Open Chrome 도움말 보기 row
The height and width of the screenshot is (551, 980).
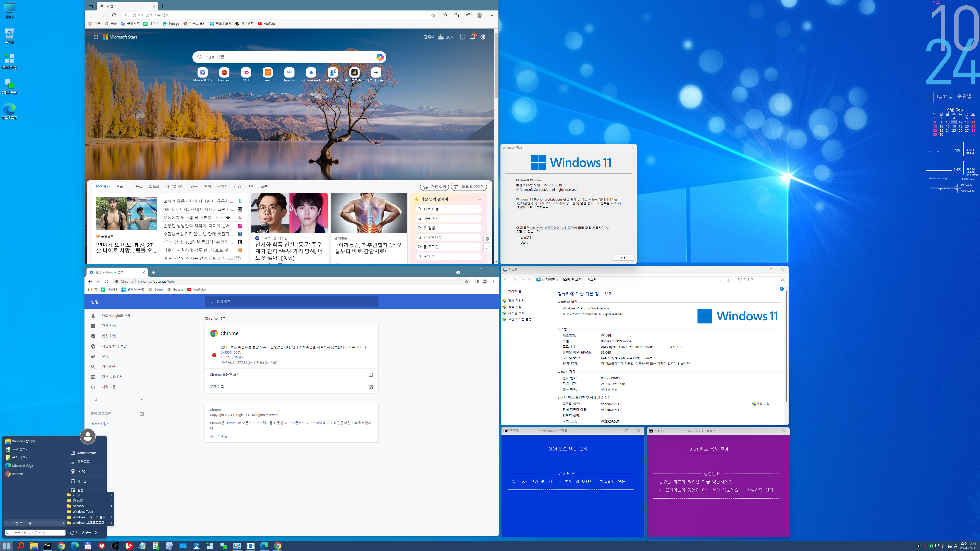pos(291,374)
